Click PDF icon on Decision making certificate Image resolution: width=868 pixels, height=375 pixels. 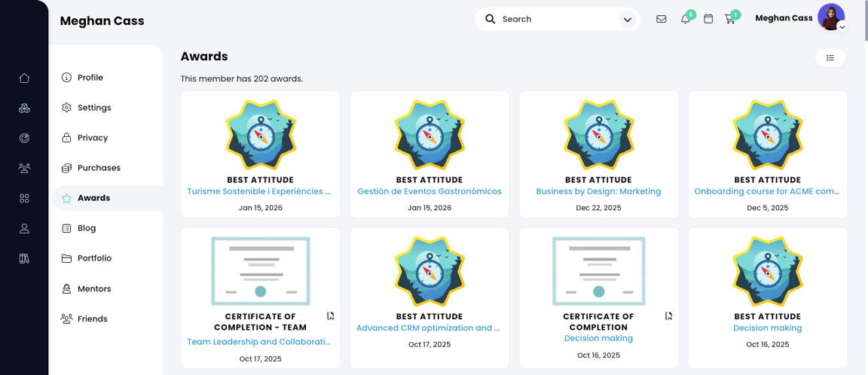(x=668, y=316)
